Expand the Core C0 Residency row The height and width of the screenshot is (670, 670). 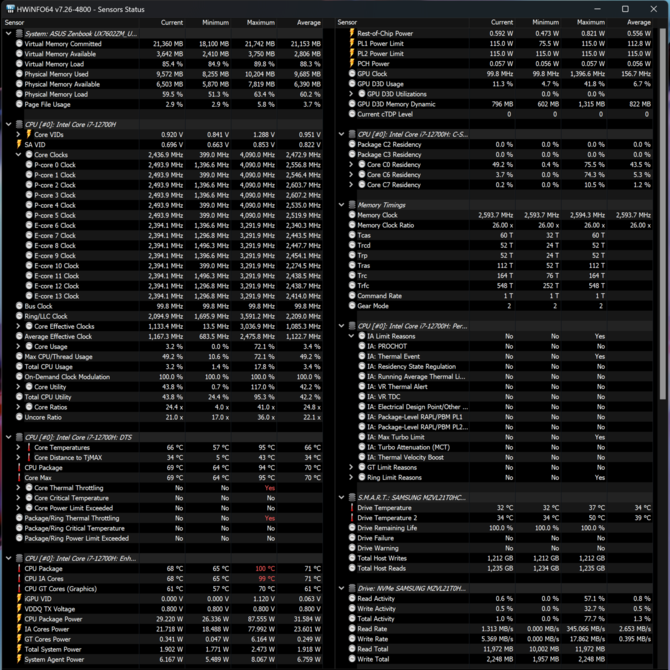351,165
